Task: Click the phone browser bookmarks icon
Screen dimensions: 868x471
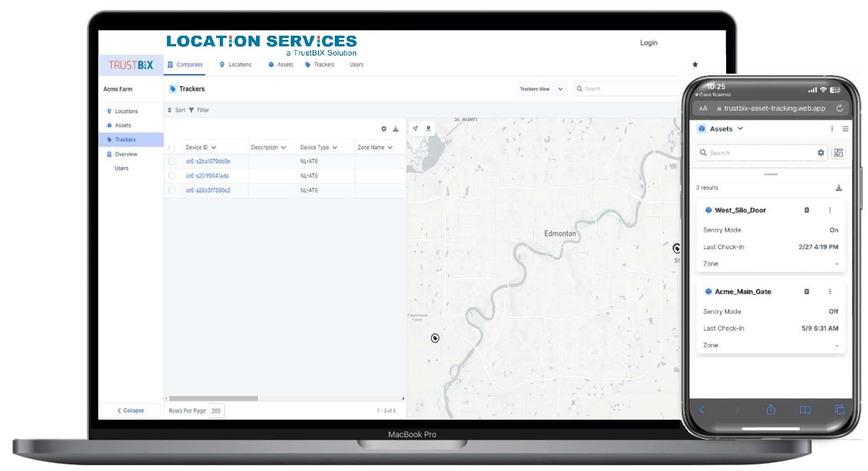Action: pyautogui.click(x=805, y=410)
